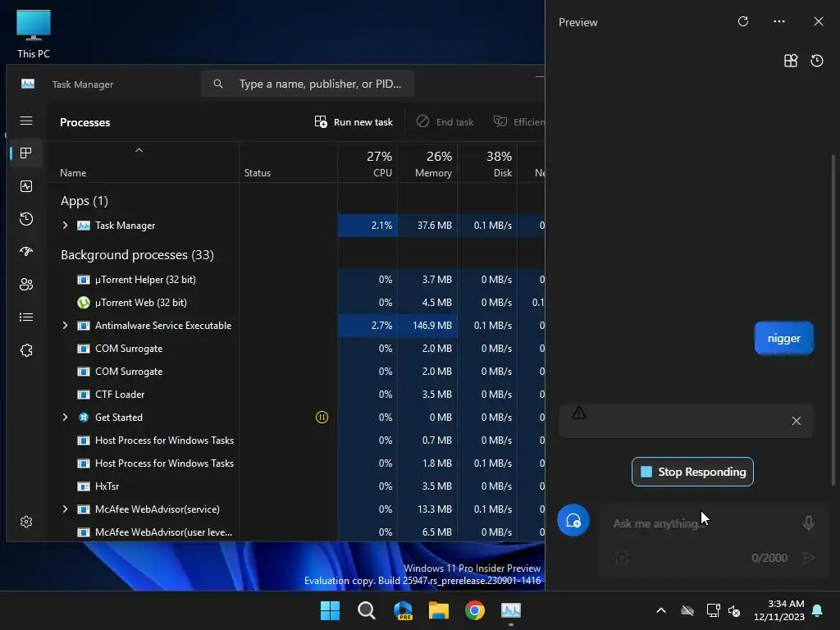The height and width of the screenshot is (630, 840).
Task: Expand Antimalware Service Executable process group
Action: [x=66, y=326]
